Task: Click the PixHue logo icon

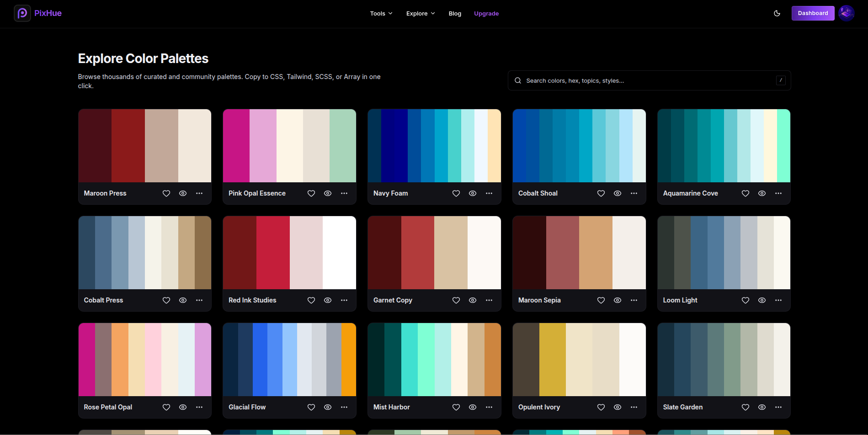Action: (x=22, y=13)
